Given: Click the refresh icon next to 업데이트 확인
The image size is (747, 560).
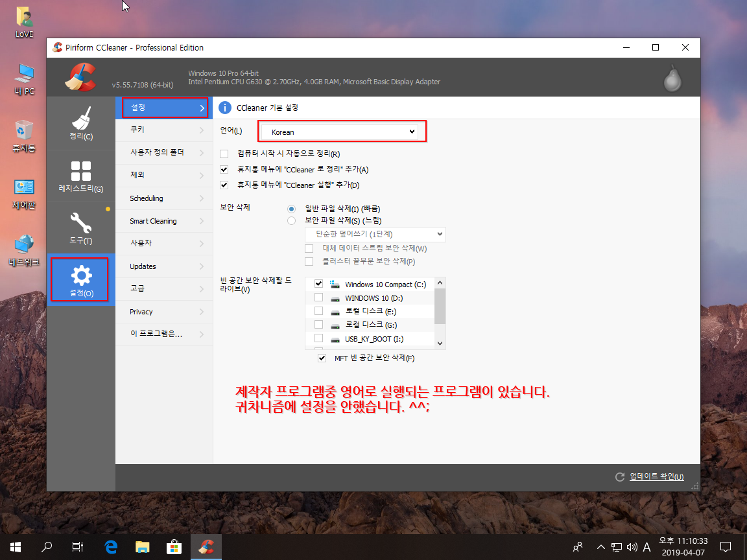Looking at the screenshot, I should pos(620,476).
